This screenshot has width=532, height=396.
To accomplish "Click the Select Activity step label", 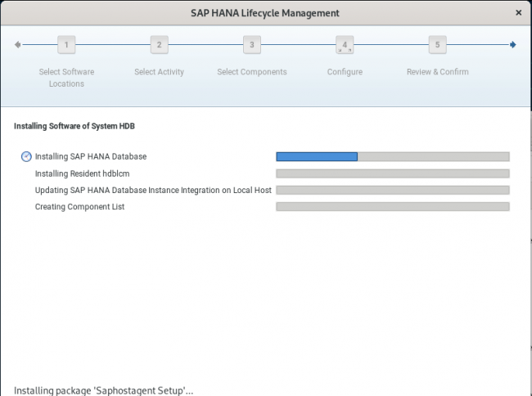I will tap(159, 72).
